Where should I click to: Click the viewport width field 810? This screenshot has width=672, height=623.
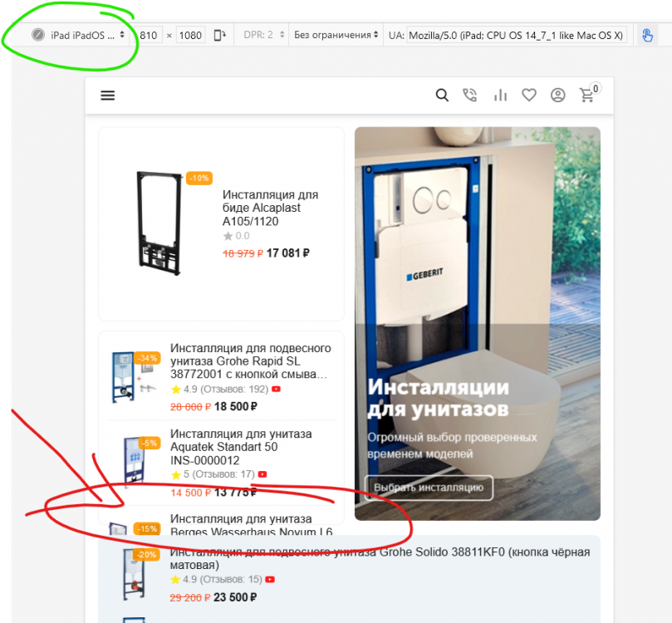pyautogui.click(x=149, y=35)
